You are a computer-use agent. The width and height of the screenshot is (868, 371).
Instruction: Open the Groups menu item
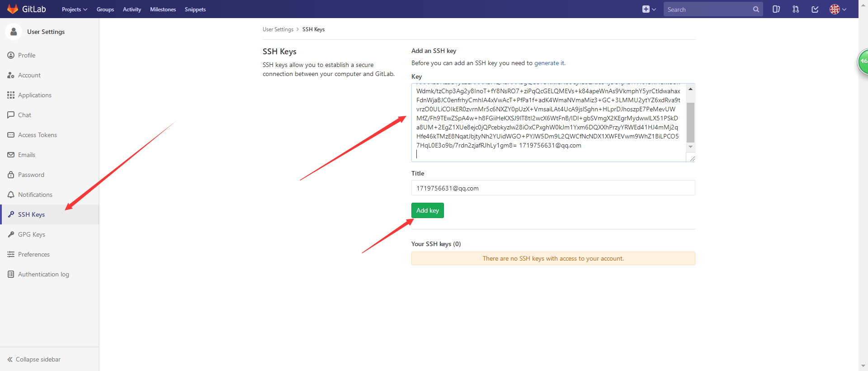(105, 10)
